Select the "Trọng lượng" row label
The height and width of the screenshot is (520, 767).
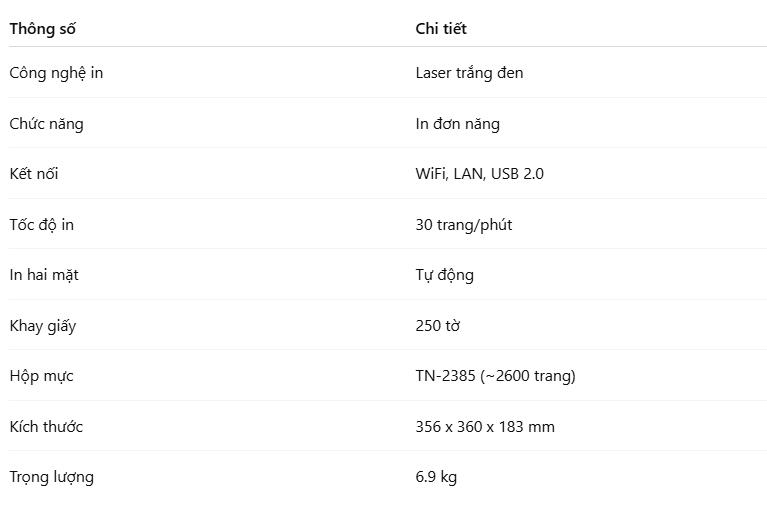(x=51, y=477)
